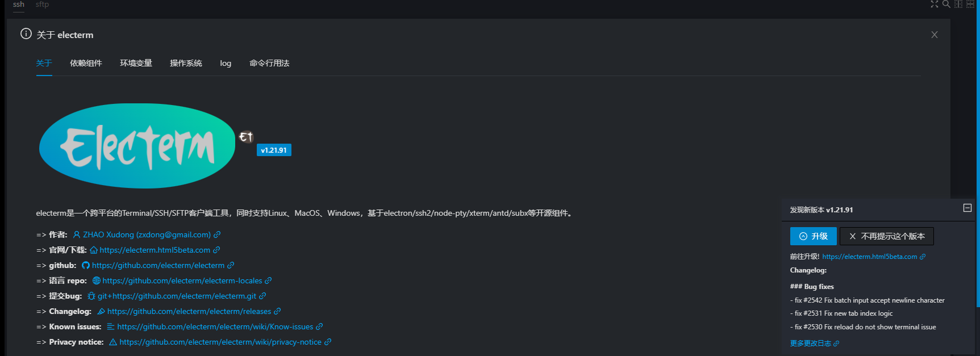The image size is (980, 356).
Task: Open 更多更改日志 link
Action: click(814, 344)
